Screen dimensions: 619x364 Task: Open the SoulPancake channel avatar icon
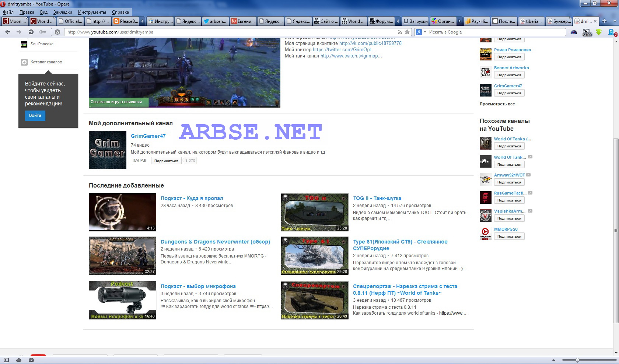[x=24, y=44]
